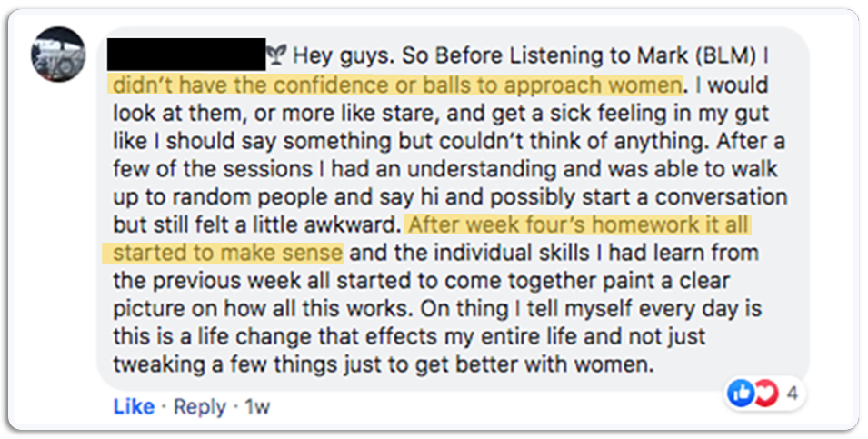Open the 1w timestamp of the comment
The height and width of the screenshot is (439, 868).
[257, 406]
